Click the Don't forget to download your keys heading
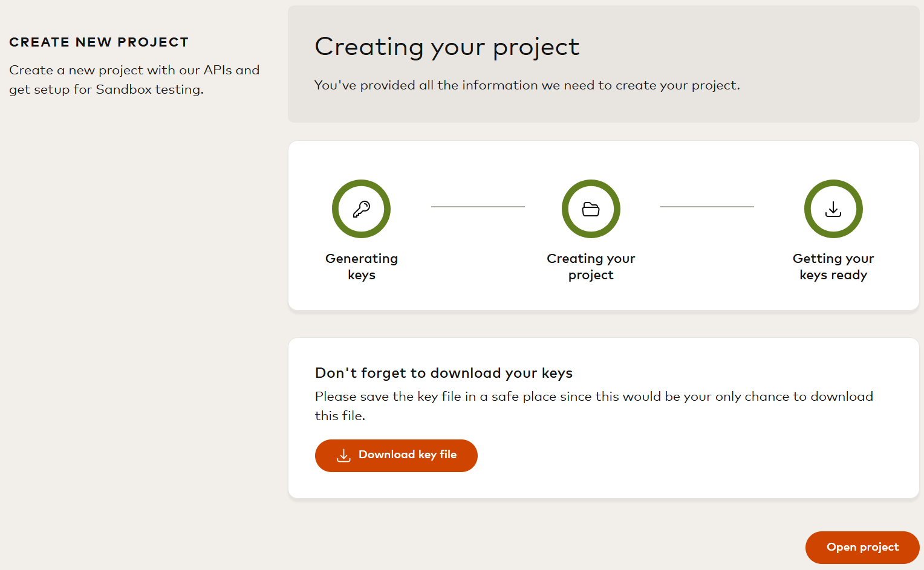 [443, 373]
